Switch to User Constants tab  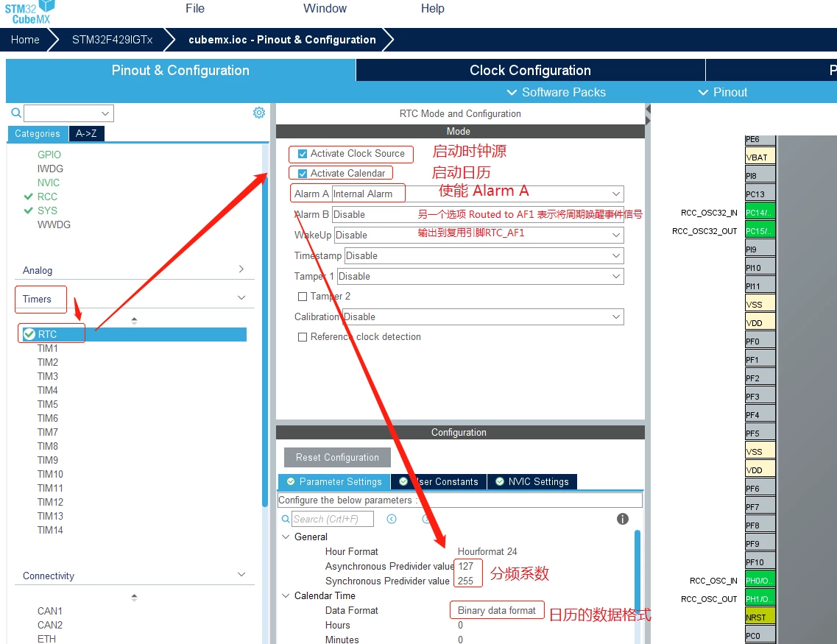(x=439, y=482)
